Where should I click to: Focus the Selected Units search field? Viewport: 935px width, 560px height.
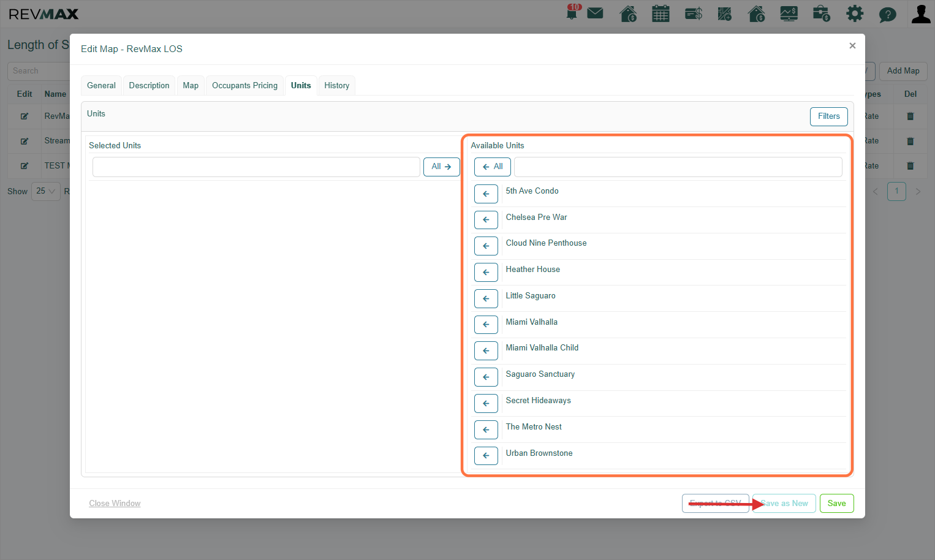coord(256,167)
